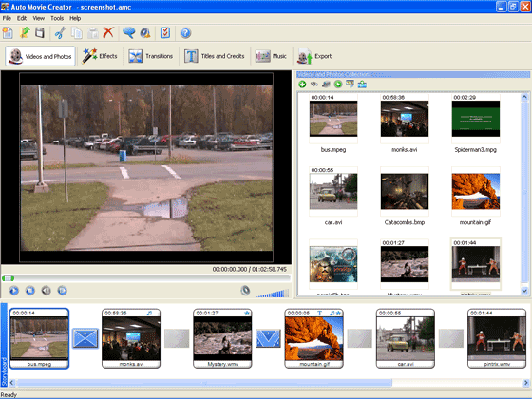Click empty transition slot after car.avi storyboard clip
Image resolution: width=532 pixels, height=399 pixels.
(451, 338)
